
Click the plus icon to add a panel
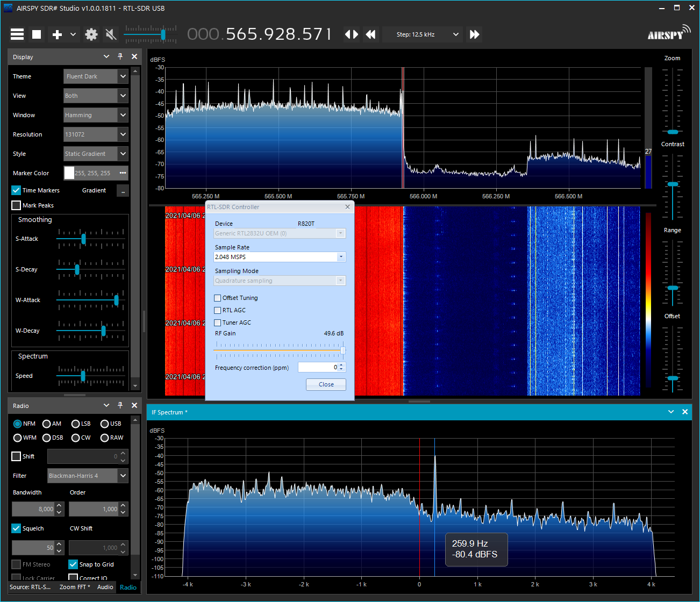coord(57,34)
